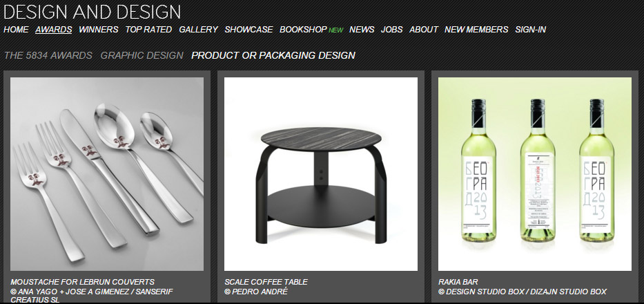Screen dimensions: 644x304
Task: Open the Design and Design site logo
Action: [92, 12]
